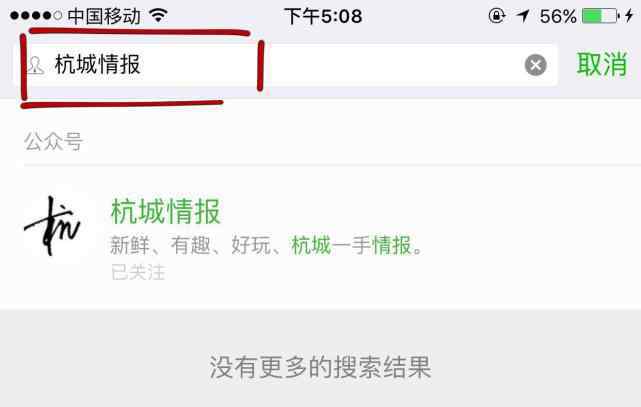Viewport: 641px width, 407px height.
Task: Tap the 没有更多的搜索结果 message
Action: point(320,367)
